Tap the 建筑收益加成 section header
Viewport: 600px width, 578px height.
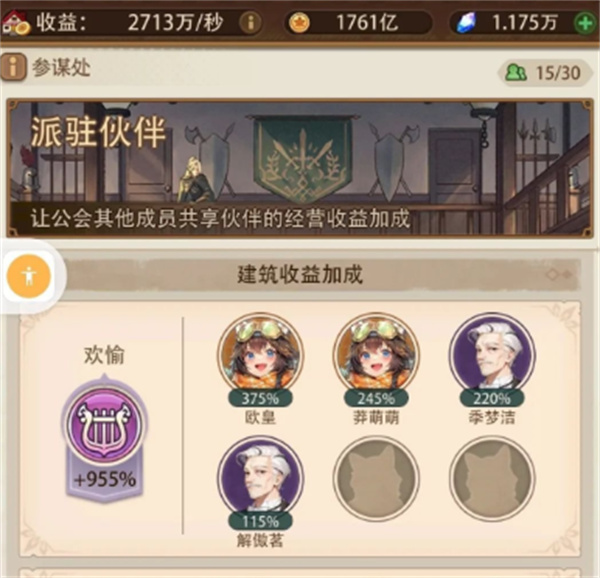[x=300, y=274]
